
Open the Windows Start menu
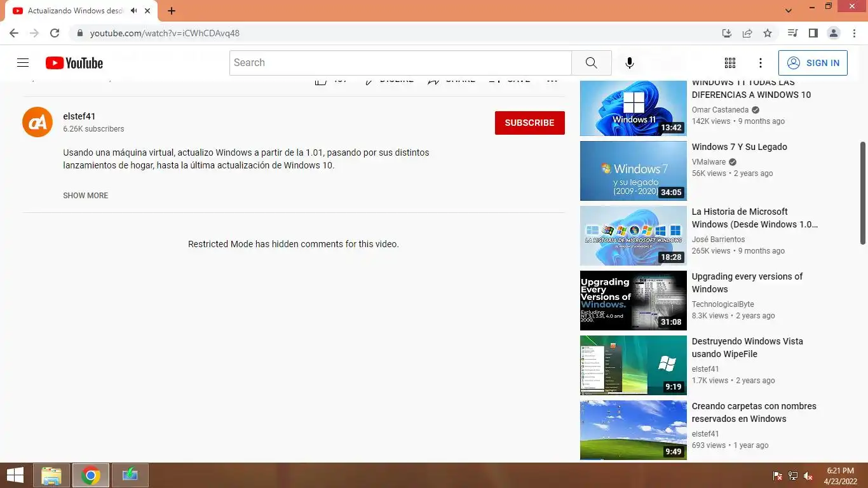[15, 475]
